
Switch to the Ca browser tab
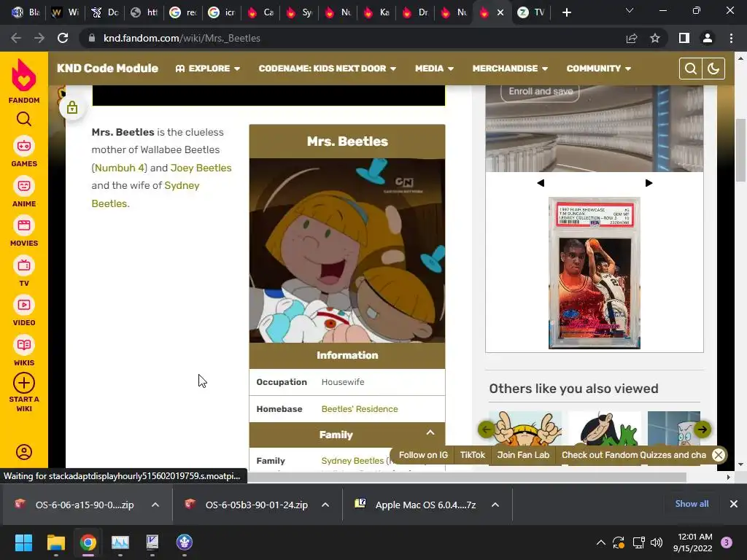[x=260, y=12]
